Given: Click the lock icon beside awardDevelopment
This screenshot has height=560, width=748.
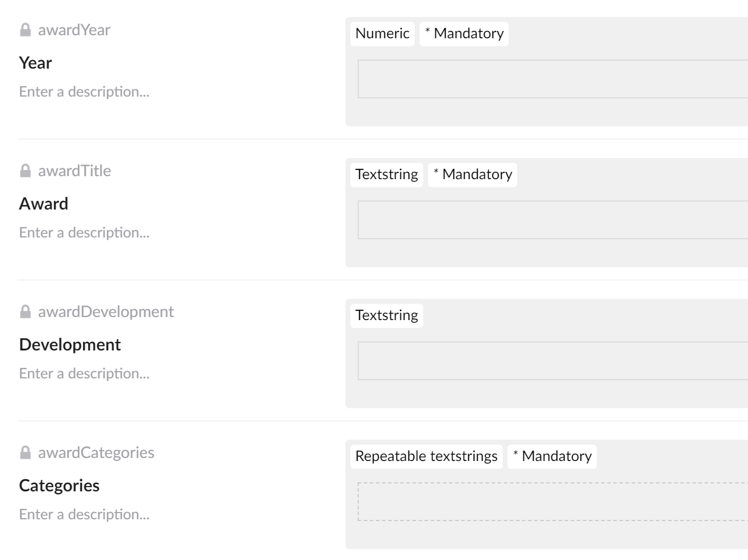Looking at the screenshot, I should [25, 312].
